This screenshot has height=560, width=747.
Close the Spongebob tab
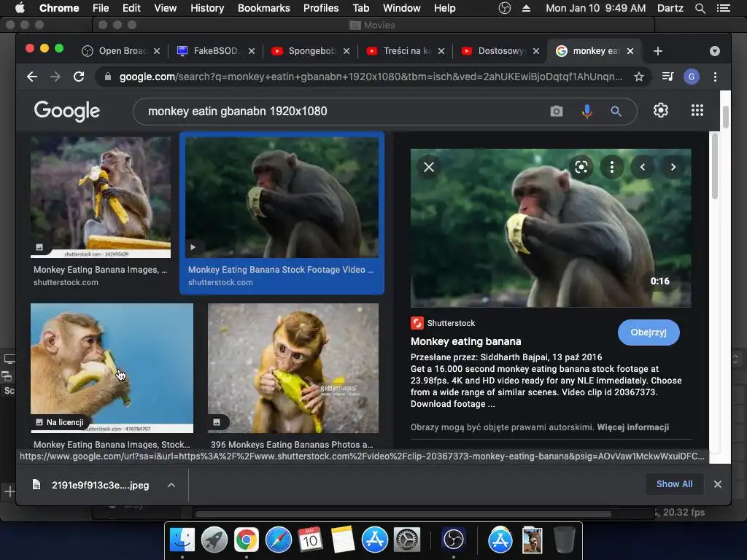(347, 51)
